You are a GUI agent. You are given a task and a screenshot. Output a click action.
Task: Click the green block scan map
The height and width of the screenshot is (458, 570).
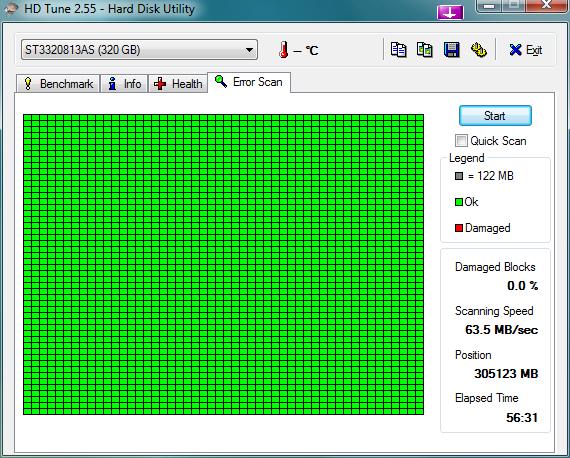tap(223, 264)
